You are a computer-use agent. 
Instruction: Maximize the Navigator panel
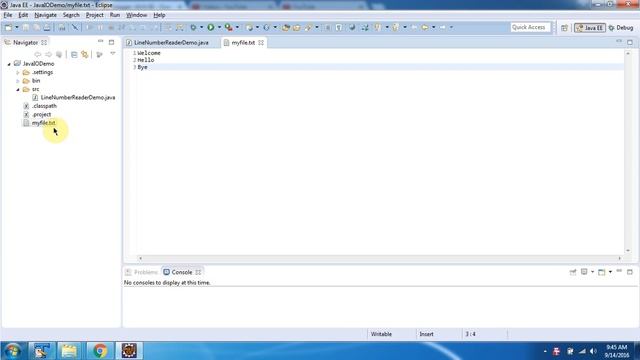pyautogui.click(x=111, y=42)
